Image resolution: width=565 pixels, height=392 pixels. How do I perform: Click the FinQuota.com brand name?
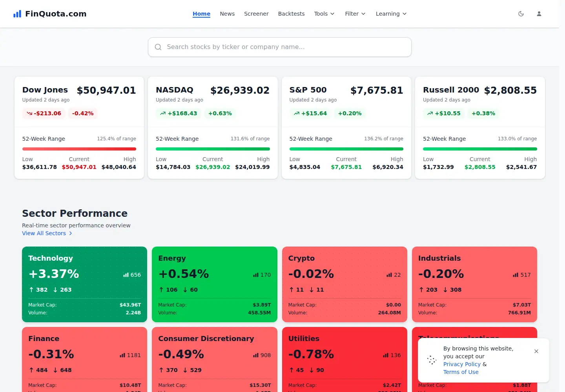[x=56, y=14]
